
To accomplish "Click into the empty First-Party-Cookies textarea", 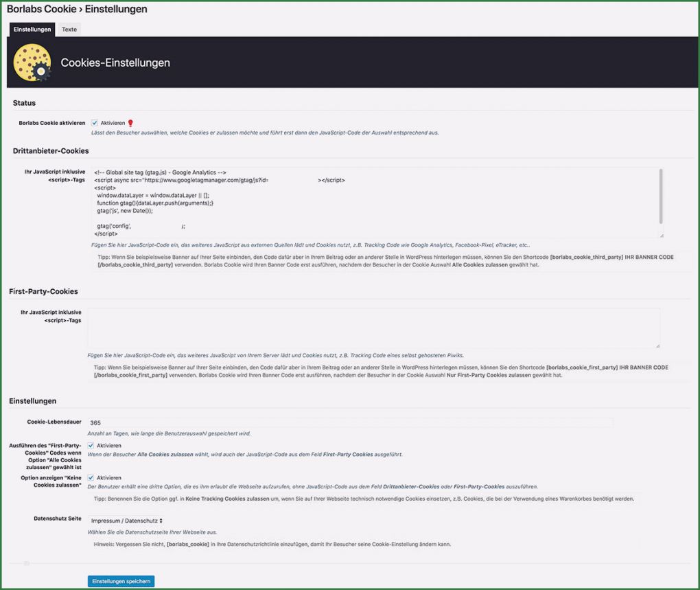I will click(373, 328).
